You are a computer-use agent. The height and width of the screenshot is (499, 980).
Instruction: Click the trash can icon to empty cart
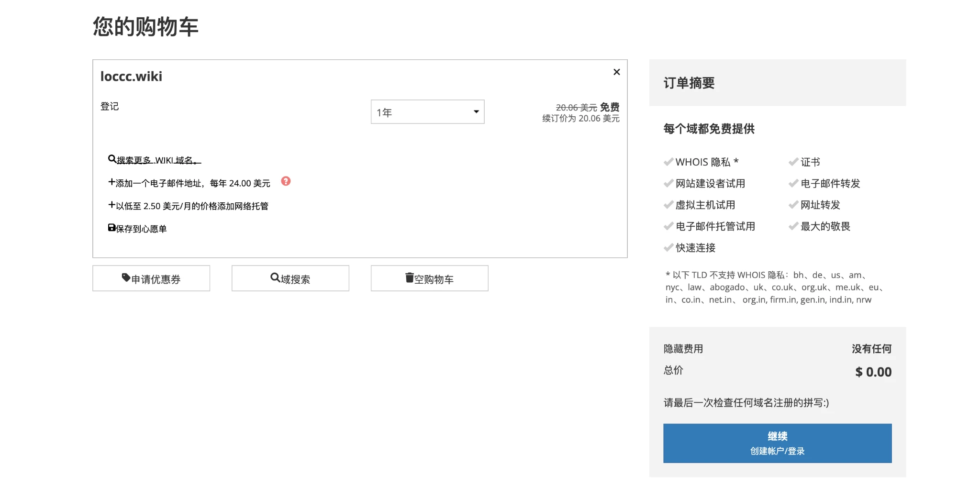pos(409,277)
